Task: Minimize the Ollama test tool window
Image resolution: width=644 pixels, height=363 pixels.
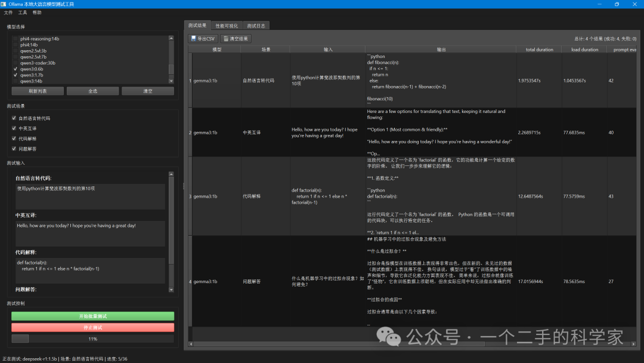Action: tap(599, 4)
